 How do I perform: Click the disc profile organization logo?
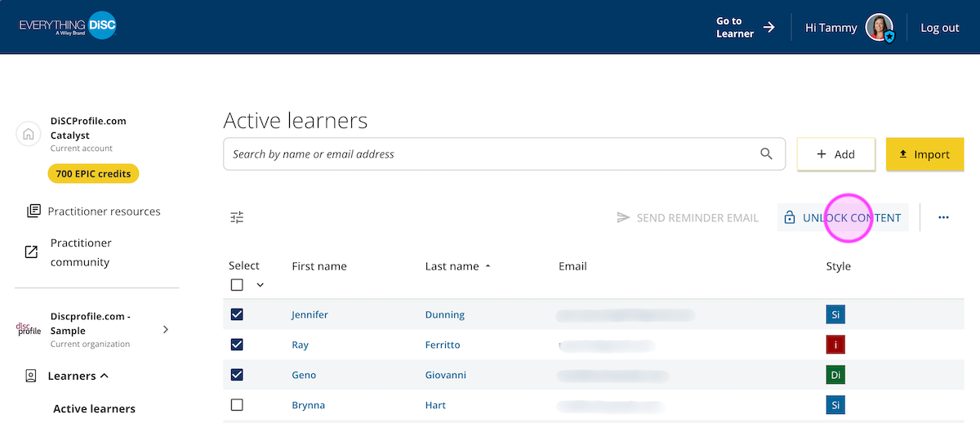[x=29, y=329]
